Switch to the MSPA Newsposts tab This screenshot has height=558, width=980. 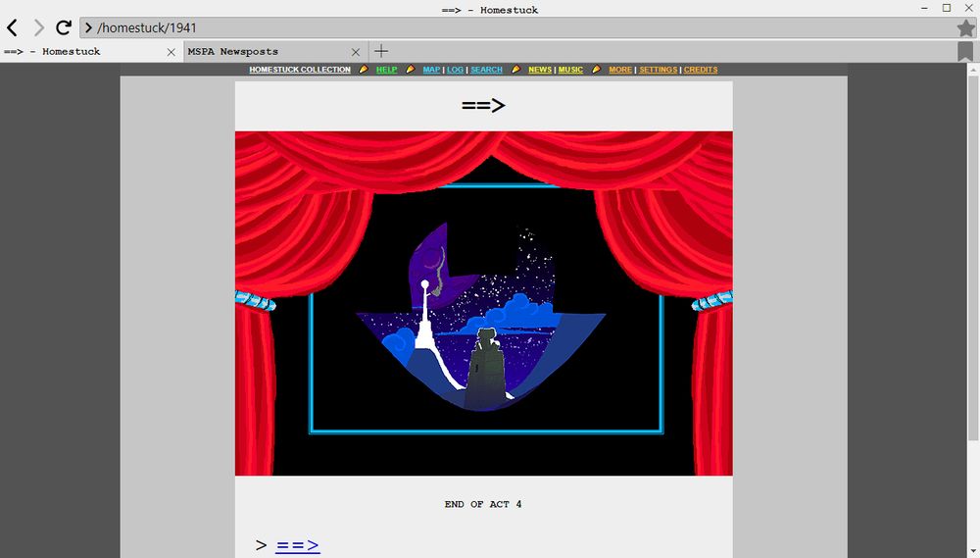tap(275, 52)
